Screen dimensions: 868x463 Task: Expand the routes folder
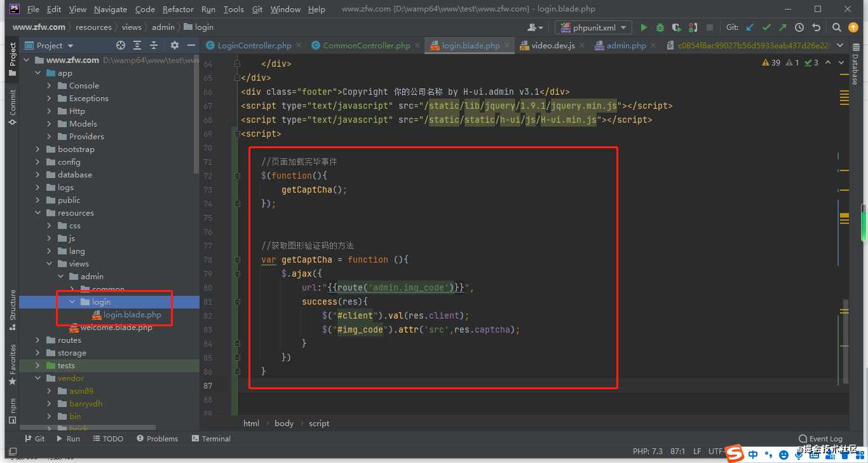click(37, 340)
